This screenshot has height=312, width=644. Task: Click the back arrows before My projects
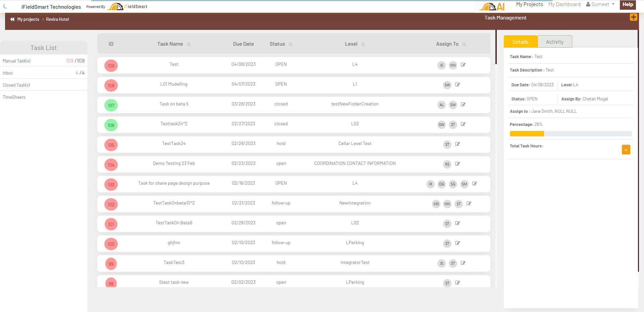(x=12, y=19)
